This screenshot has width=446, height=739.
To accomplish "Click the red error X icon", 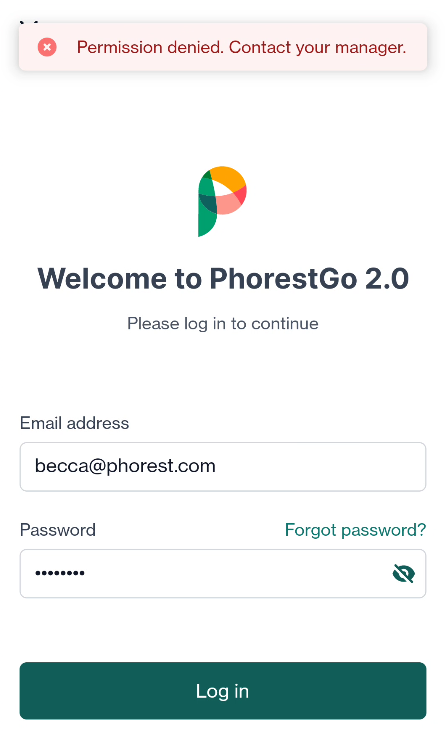I will point(47,47).
